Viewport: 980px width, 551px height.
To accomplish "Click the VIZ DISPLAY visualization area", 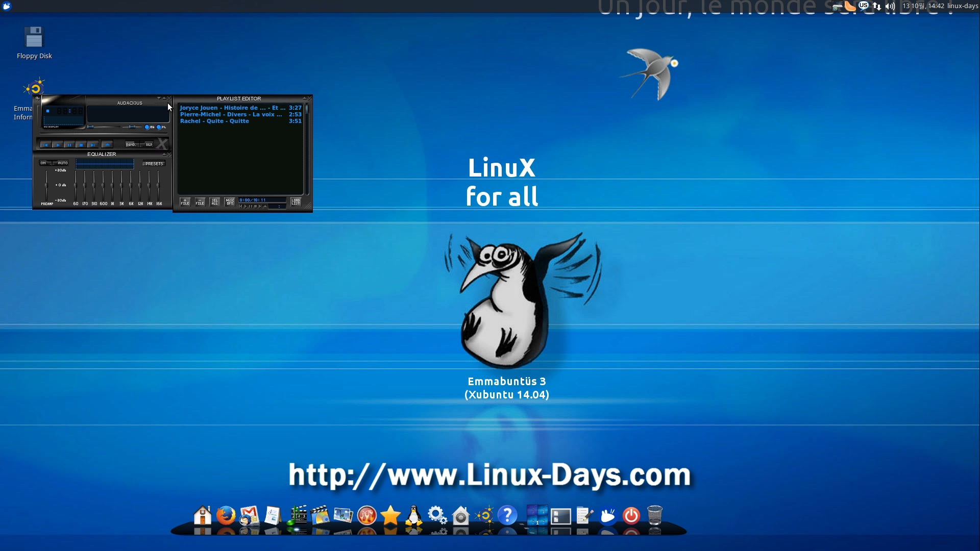I will pos(64,120).
